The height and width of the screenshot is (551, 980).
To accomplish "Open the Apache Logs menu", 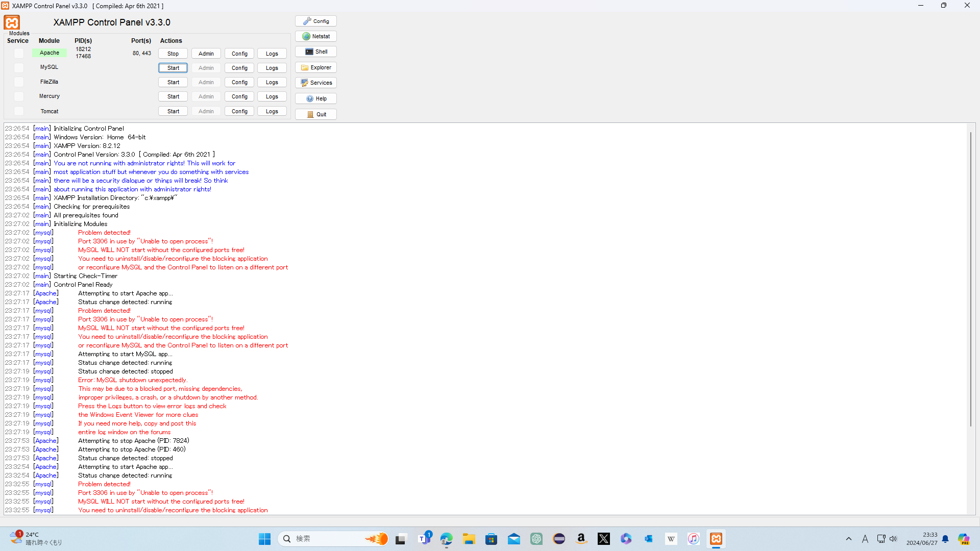I will pos(272,54).
